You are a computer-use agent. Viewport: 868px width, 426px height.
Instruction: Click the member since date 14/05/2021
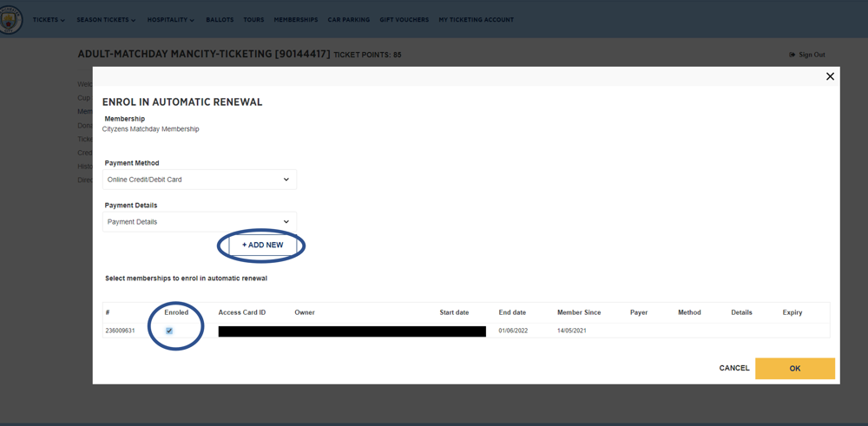coord(571,331)
